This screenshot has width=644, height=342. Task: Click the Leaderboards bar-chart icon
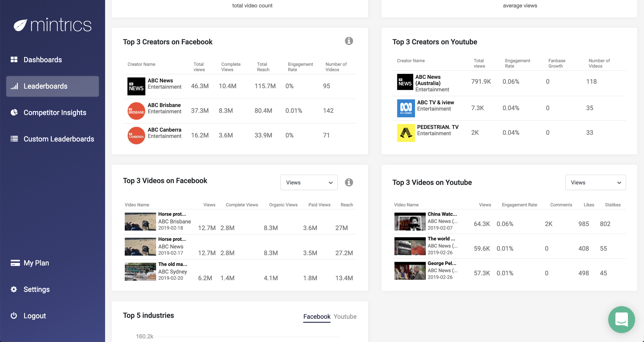coord(14,86)
